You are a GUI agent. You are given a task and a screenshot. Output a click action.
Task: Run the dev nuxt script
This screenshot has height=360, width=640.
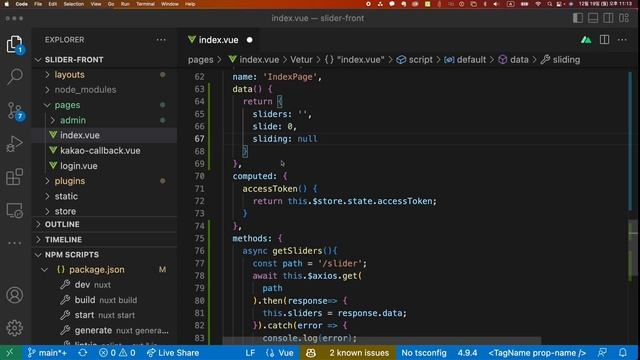click(x=104, y=284)
